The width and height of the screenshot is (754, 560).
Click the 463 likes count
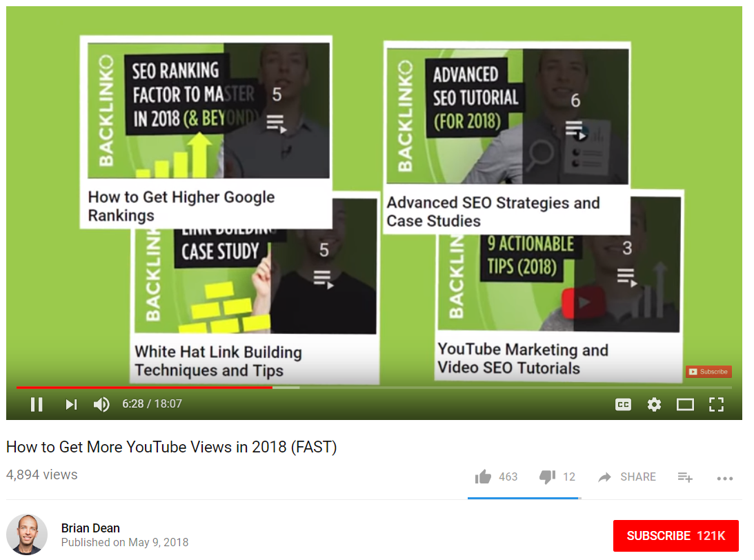[x=508, y=477]
